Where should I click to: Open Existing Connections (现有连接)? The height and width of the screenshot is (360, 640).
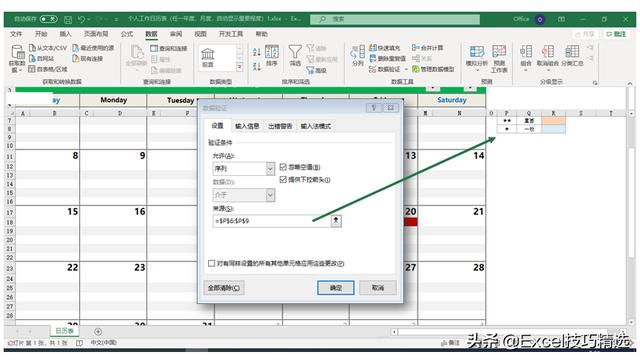[87, 59]
